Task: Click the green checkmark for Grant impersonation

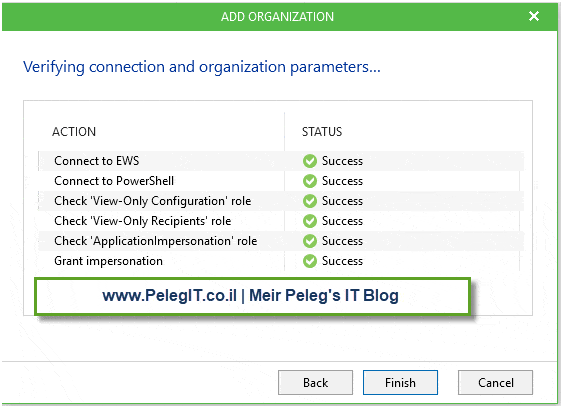Action: click(x=310, y=261)
